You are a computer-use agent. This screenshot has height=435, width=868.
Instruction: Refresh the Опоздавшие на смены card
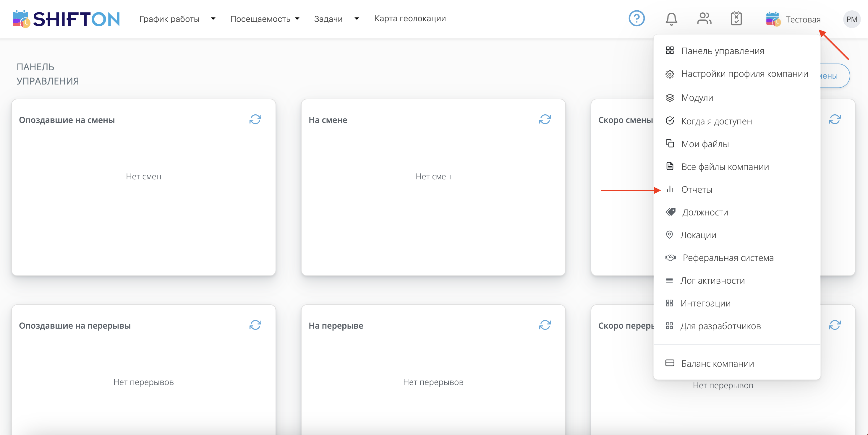point(255,119)
